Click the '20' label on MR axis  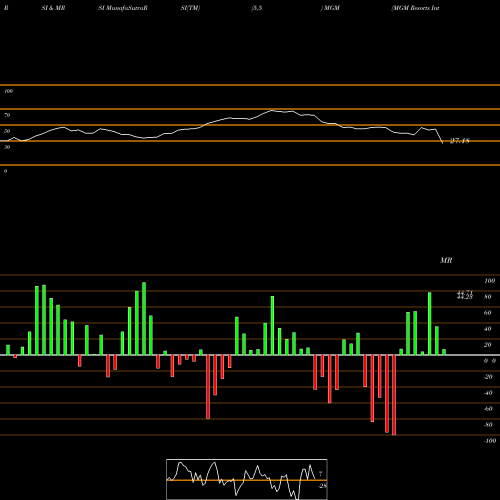tap(488, 345)
